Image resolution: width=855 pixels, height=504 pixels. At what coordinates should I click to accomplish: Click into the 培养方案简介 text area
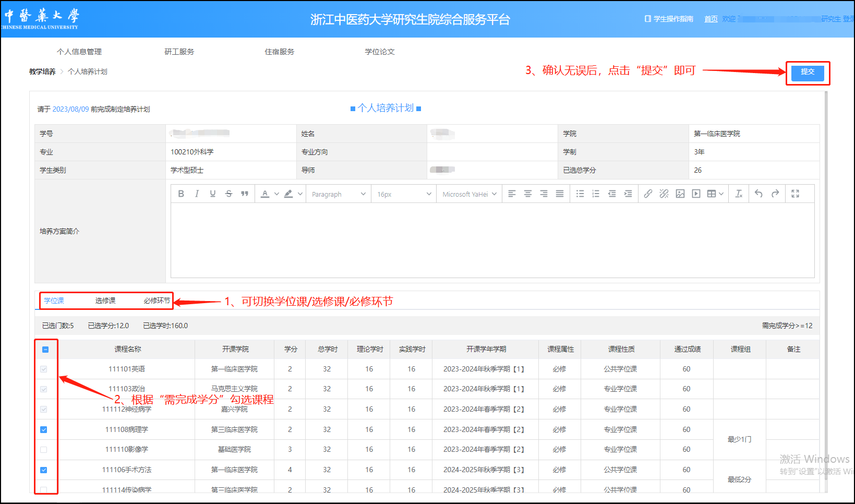tap(492, 240)
